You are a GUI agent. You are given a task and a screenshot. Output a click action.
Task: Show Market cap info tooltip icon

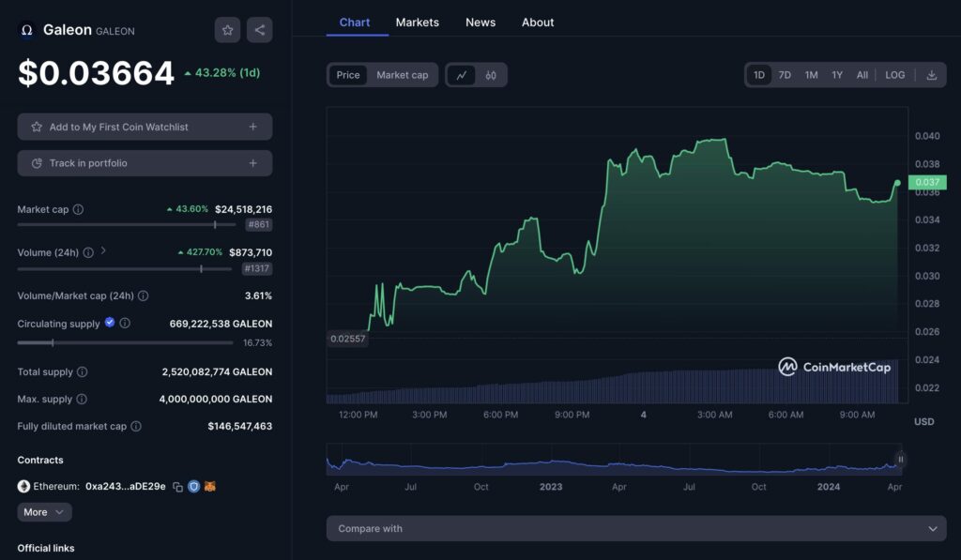(79, 209)
